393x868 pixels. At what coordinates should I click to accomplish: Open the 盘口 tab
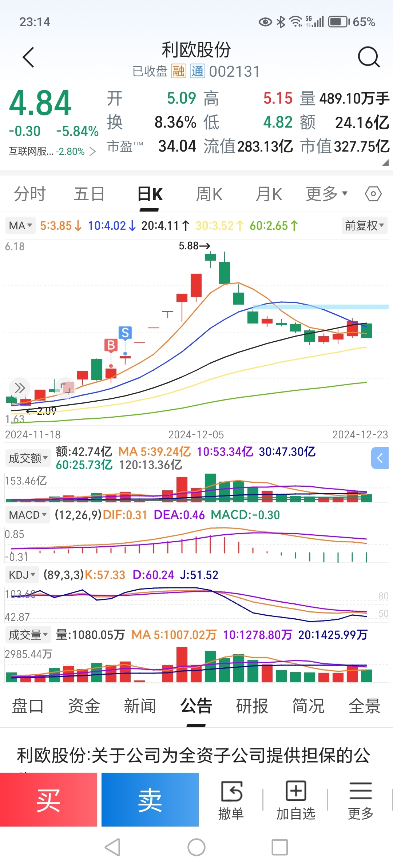tap(28, 706)
